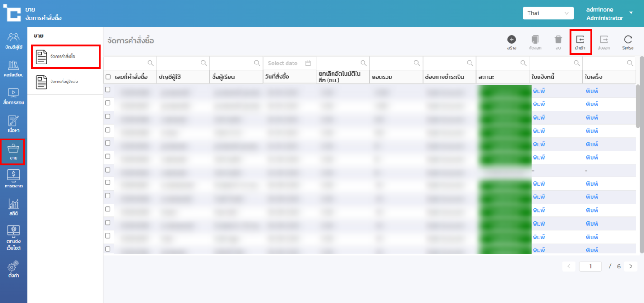
Task: Click the first row invoice print (พิมพ์) link
Action: coord(539,91)
